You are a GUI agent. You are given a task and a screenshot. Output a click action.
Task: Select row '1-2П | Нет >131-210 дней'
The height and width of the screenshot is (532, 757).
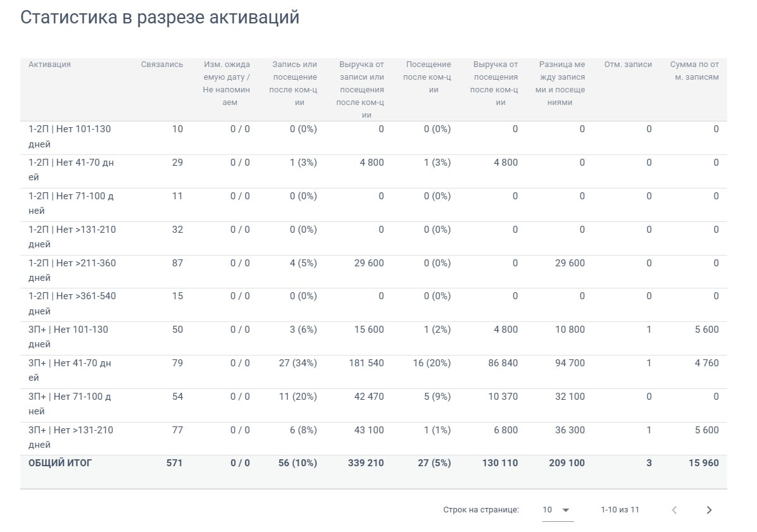pyautogui.click(x=373, y=238)
